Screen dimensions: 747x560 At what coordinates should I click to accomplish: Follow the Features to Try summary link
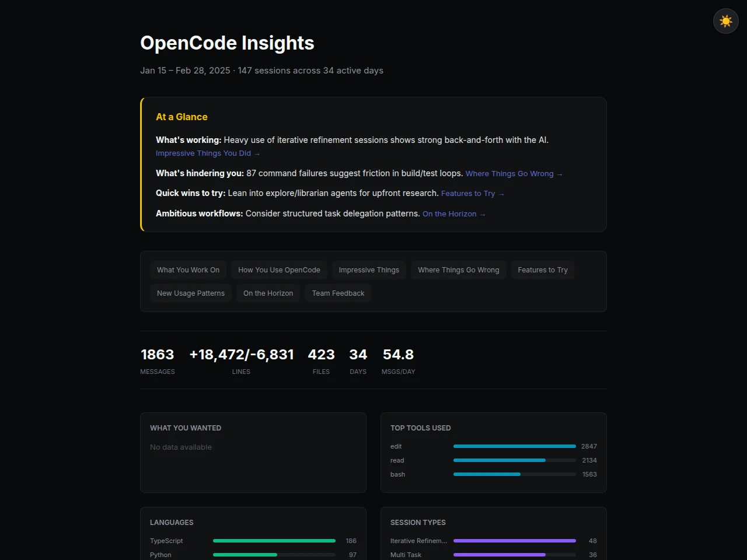(x=473, y=194)
